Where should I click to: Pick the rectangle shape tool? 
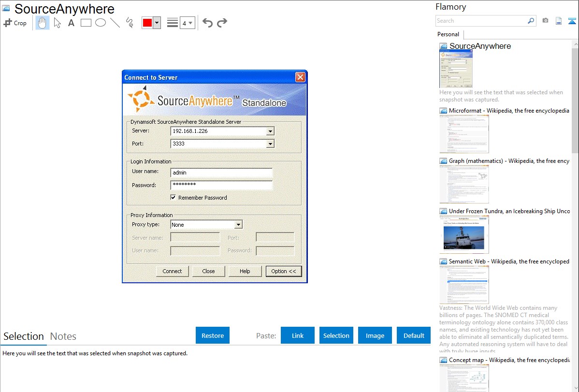coord(86,23)
